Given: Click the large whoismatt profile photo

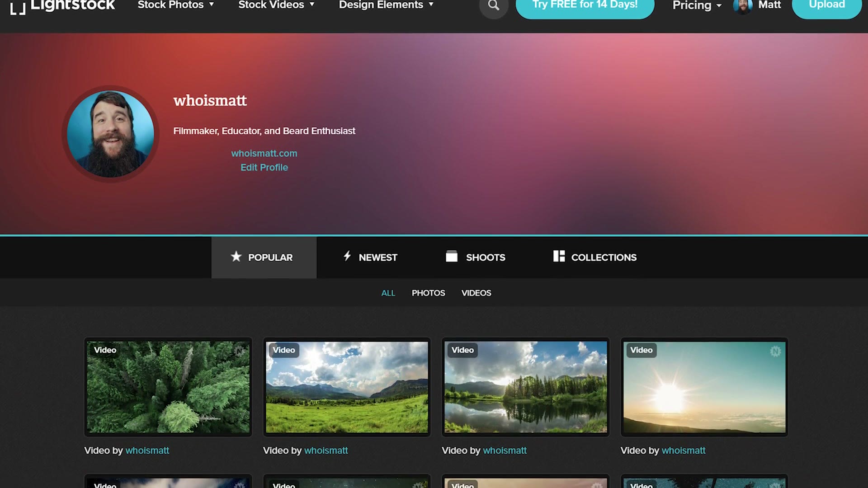Looking at the screenshot, I should pos(111,134).
